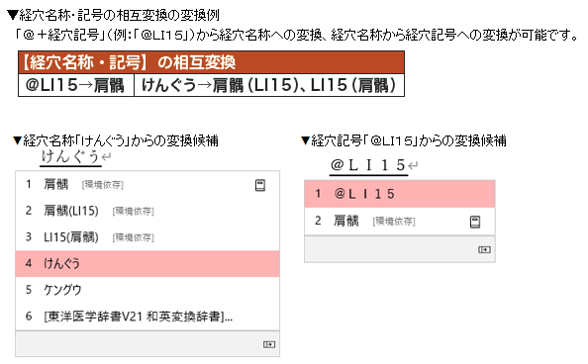Expand the けんぐう candidate list with footer icon
This screenshot has width=588, height=364.
click(x=269, y=344)
